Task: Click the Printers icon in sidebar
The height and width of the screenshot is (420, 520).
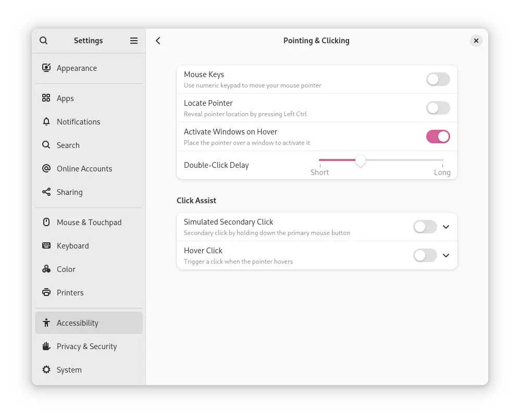Action: tap(46, 293)
